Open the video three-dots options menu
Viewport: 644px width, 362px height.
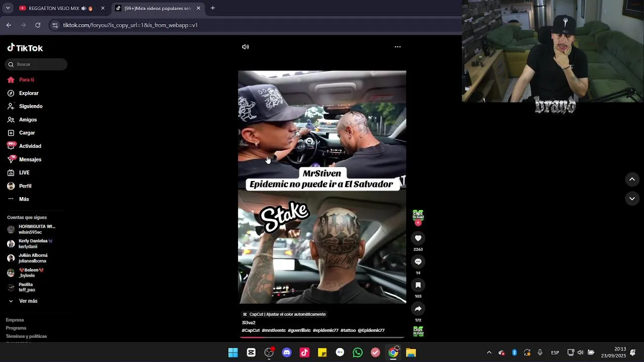[x=397, y=47]
